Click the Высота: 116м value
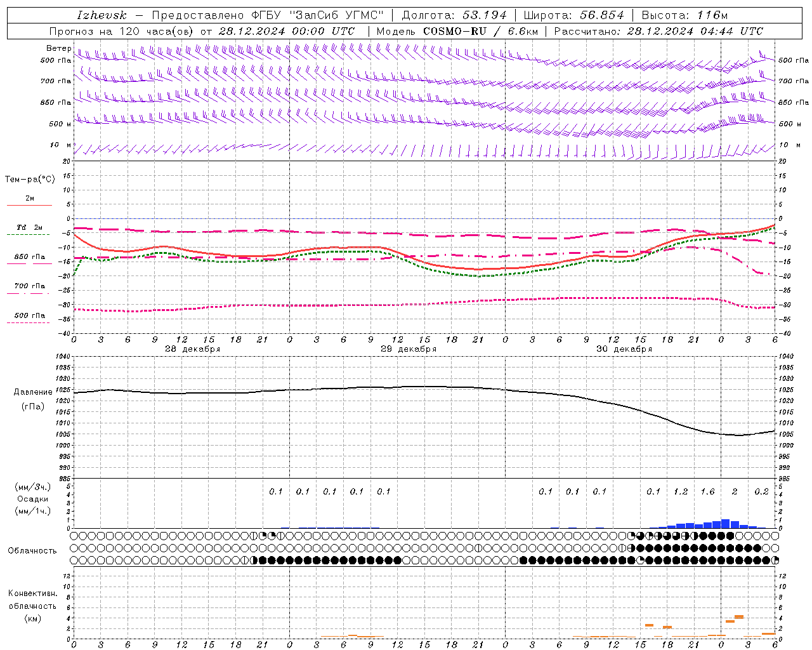Viewport: 812px width, 650px height. pos(684,15)
